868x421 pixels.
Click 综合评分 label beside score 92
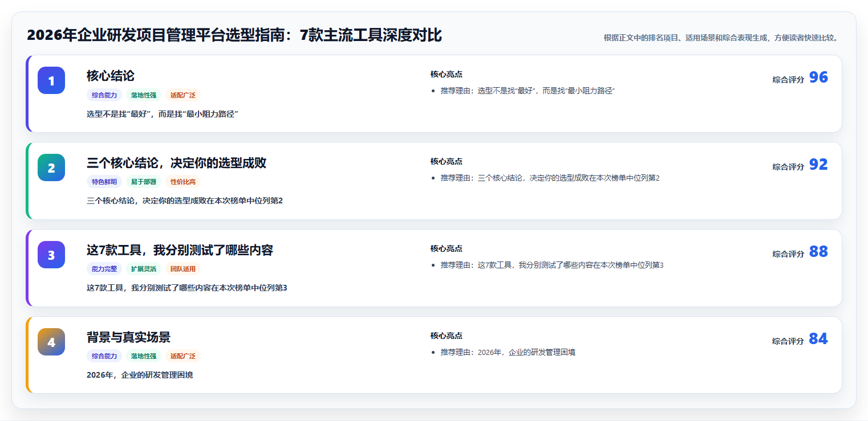pyautogui.click(x=788, y=167)
